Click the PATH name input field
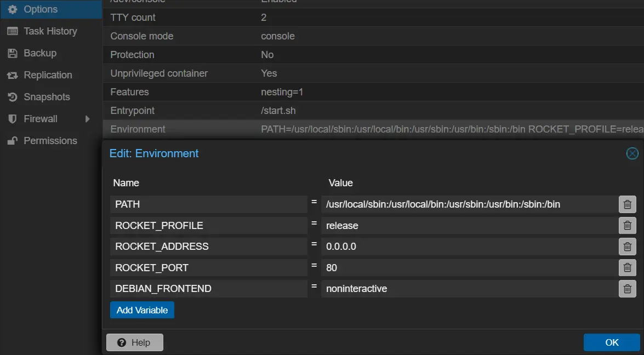This screenshot has width=644, height=355. [x=208, y=204]
